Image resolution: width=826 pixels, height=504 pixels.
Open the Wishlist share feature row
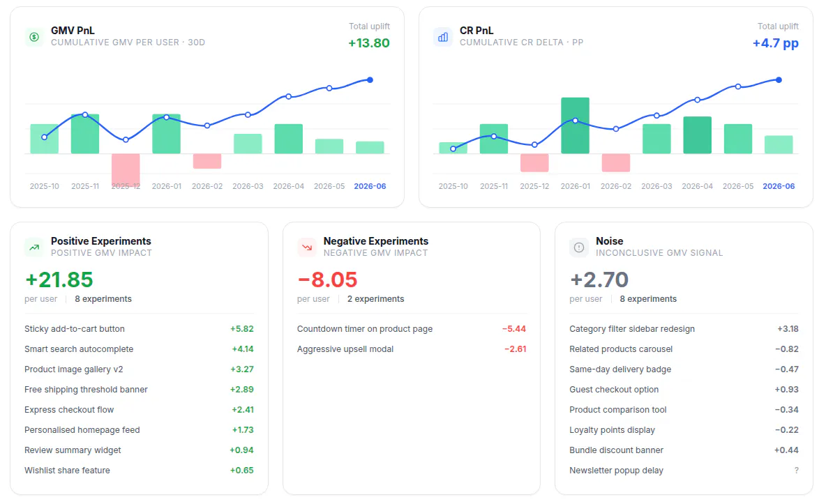pyautogui.click(x=139, y=471)
